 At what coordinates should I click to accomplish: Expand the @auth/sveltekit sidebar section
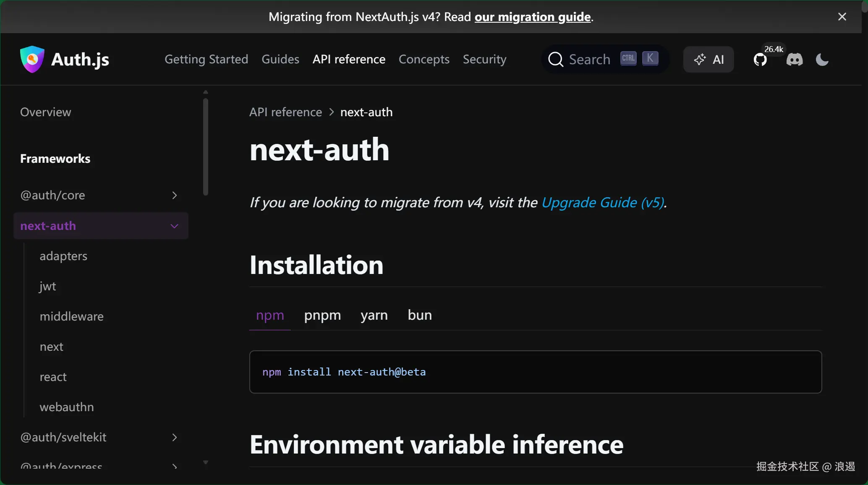pos(174,438)
